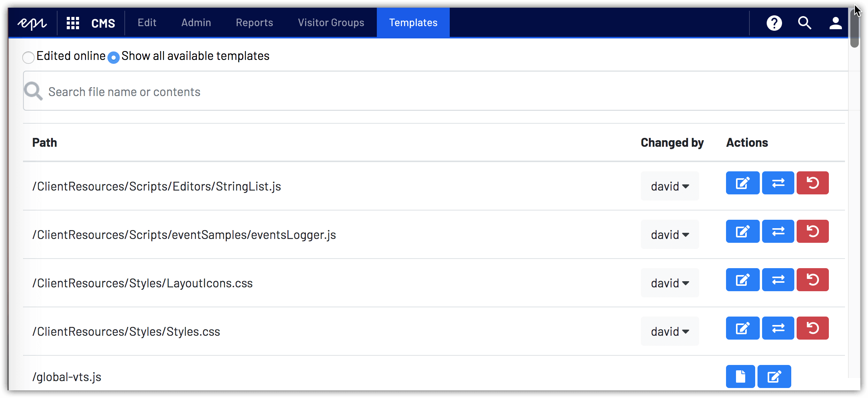Open the apps grid launcher icon

coord(73,23)
